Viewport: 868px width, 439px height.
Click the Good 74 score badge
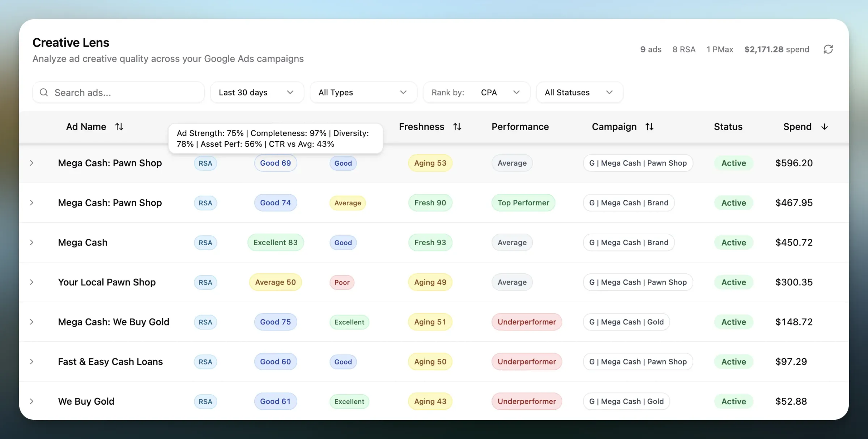tap(275, 203)
